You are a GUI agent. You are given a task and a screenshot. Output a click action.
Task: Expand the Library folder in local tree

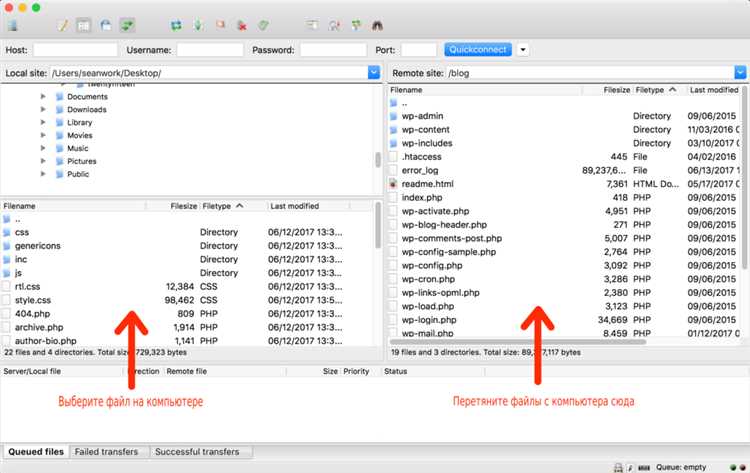click(x=43, y=122)
